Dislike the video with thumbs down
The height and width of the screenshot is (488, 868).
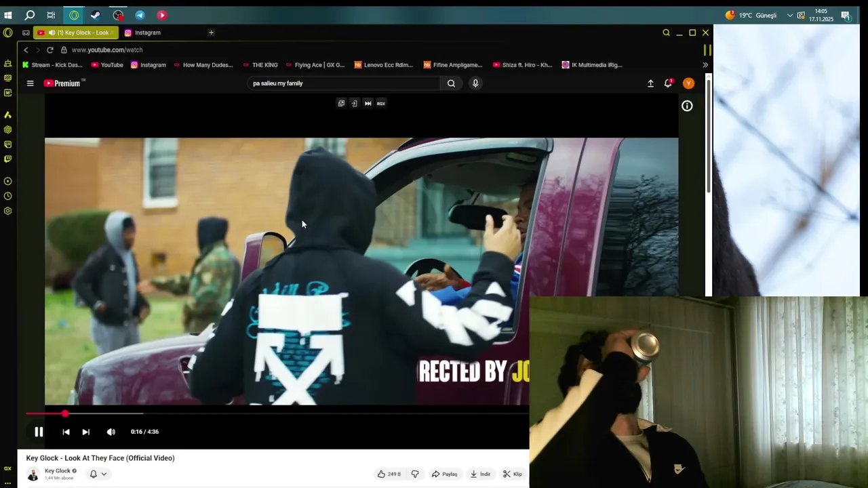pos(415,474)
